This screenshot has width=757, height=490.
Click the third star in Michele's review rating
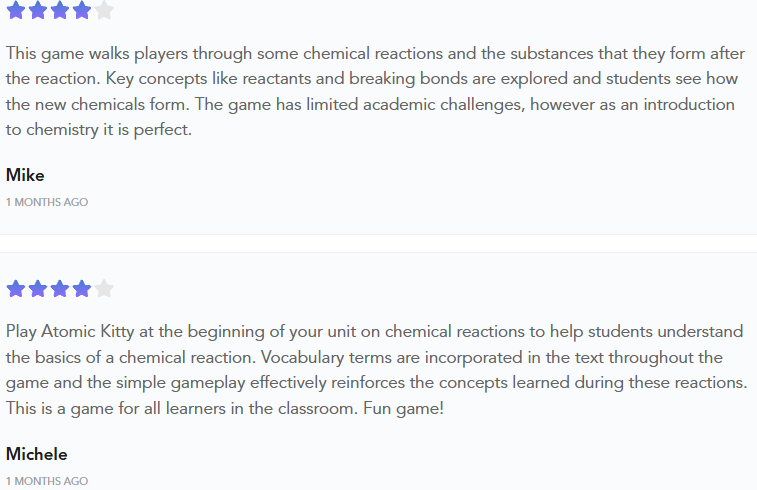pos(60,289)
